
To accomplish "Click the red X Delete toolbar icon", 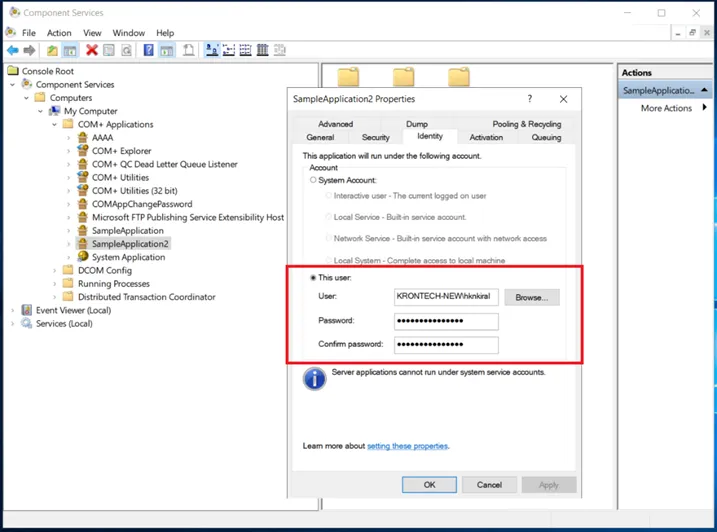I will pyautogui.click(x=92, y=50).
